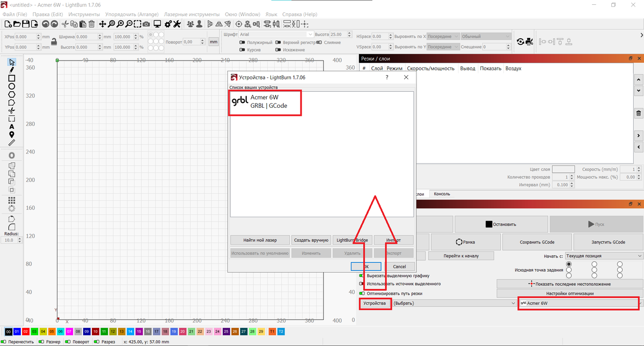Click the Save floppy disk icon
The height and width of the screenshot is (346, 644).
[26, 24]
